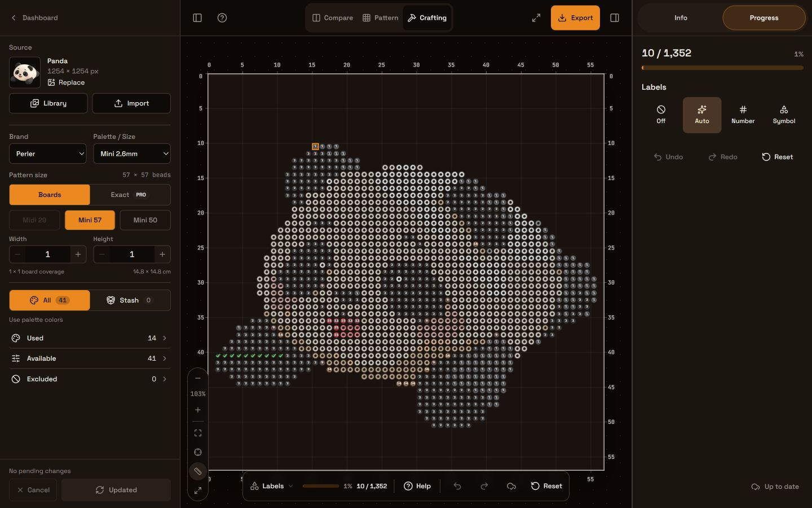Open the Labels dropdown in bottom toolbar

[x=272, y=486]
